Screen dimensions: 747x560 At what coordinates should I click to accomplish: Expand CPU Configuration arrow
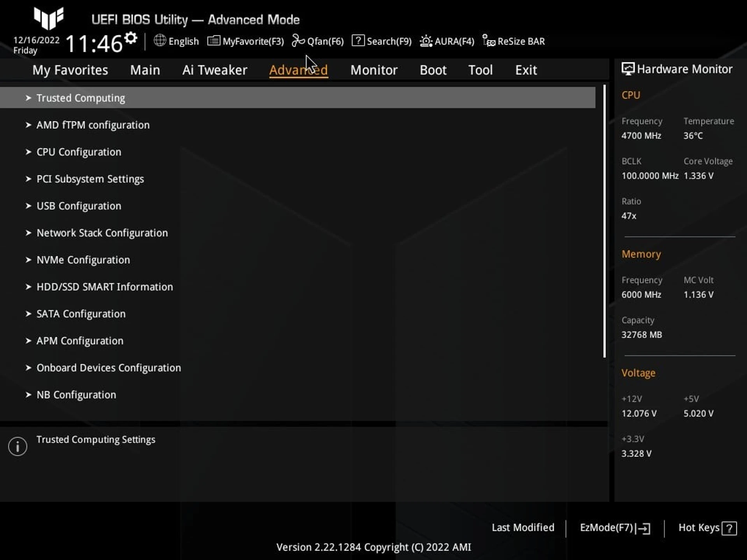click(28, 152)
